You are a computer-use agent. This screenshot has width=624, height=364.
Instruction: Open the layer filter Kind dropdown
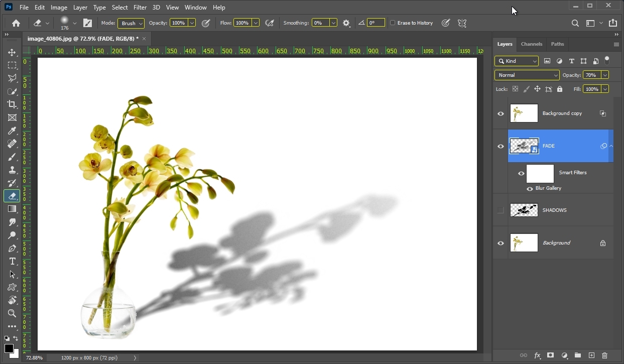[x=517, y=61]
